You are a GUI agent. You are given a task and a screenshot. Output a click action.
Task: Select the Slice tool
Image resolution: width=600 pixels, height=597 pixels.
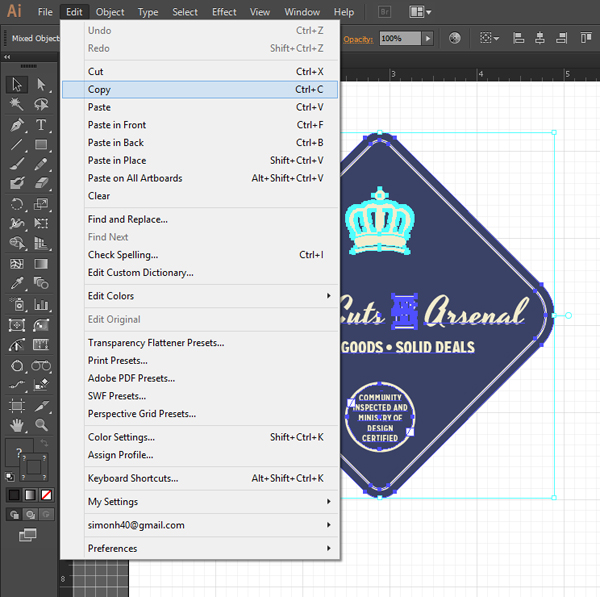[41, 406]
